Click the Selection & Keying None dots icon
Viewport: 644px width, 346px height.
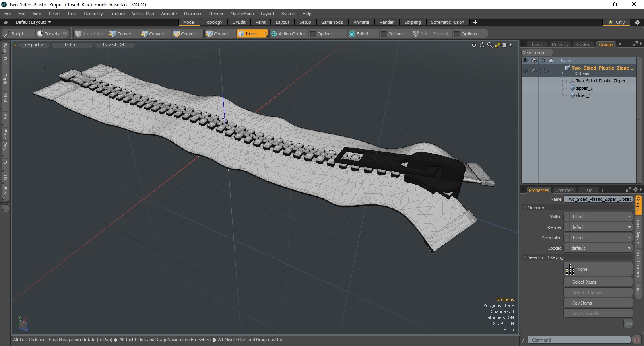pos(570,269)
